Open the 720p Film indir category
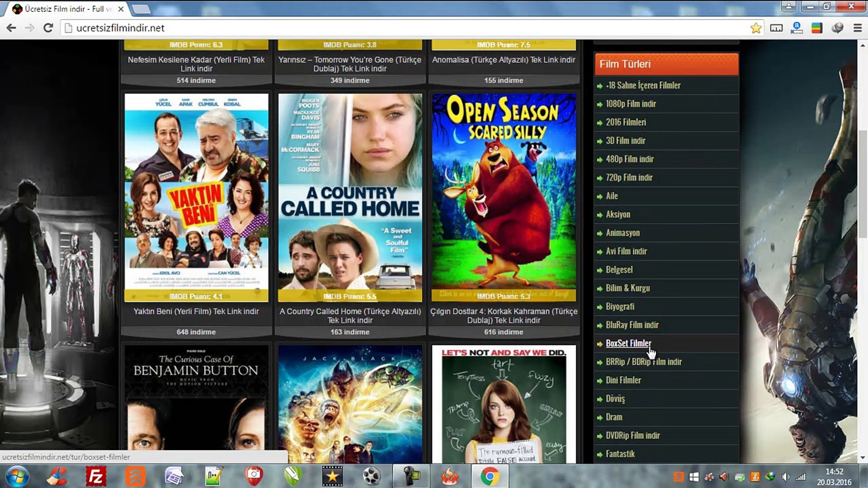The height and width of the screenshot is (488, 868). [629, 178]
